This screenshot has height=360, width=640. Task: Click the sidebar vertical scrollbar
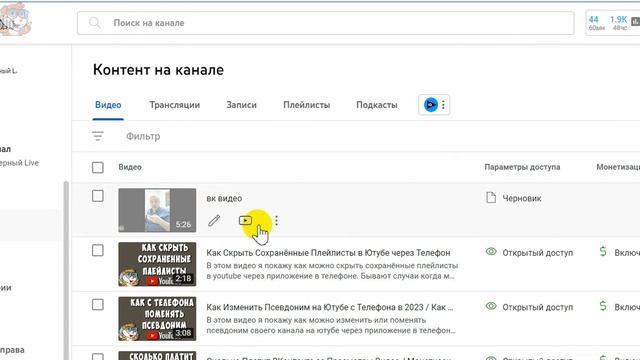tap(66, 270)
